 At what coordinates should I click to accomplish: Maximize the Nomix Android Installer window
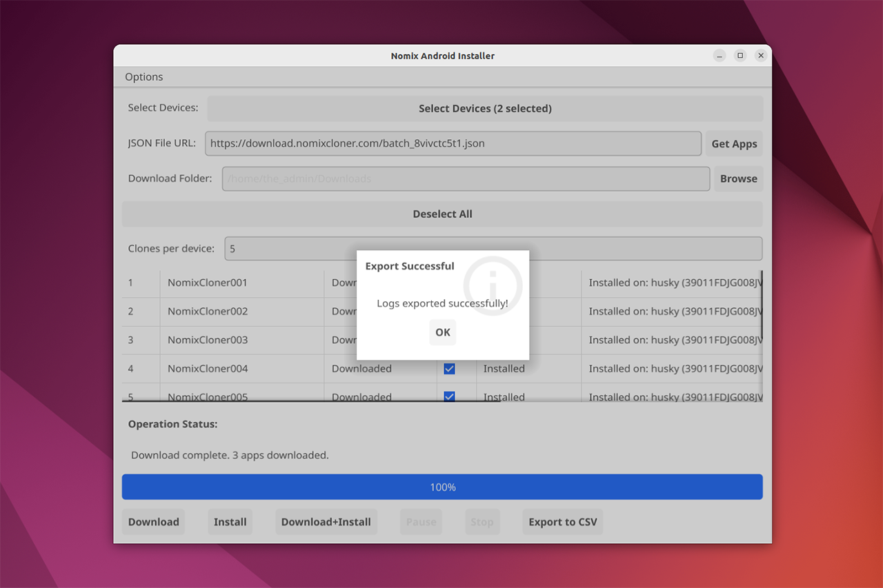point(740,56)
